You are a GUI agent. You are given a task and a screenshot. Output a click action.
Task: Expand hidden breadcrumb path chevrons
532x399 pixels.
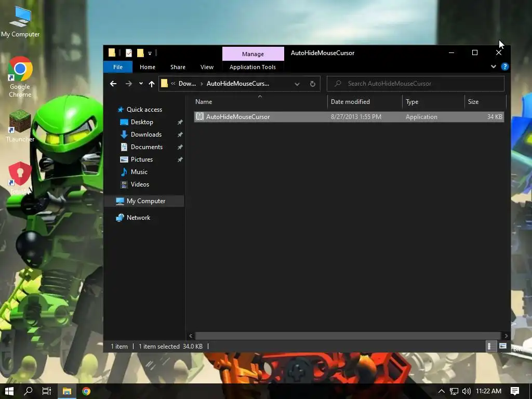coord(173,84)
